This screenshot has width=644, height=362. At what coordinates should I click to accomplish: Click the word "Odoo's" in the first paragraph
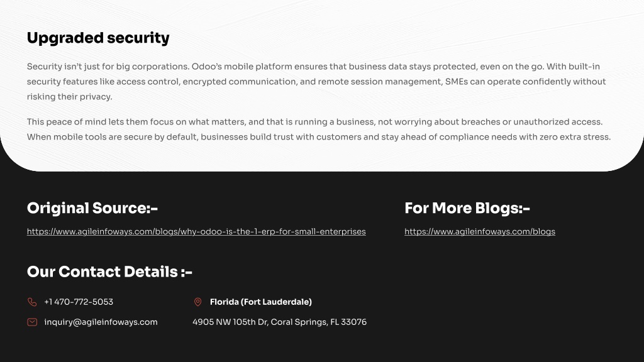coord(206,67)
